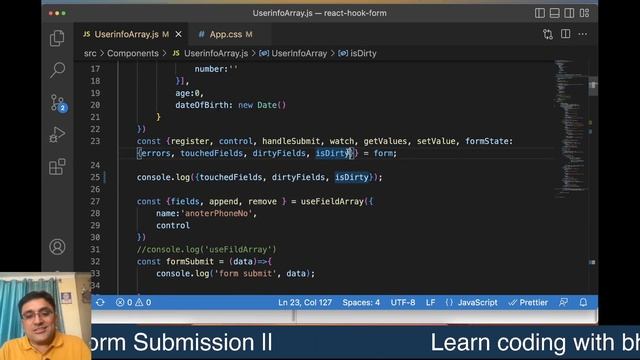The width and height of the screenshot is (640, 360).
Task: Click the vertical scrollbar thumb
Action: tap(593, 85)
